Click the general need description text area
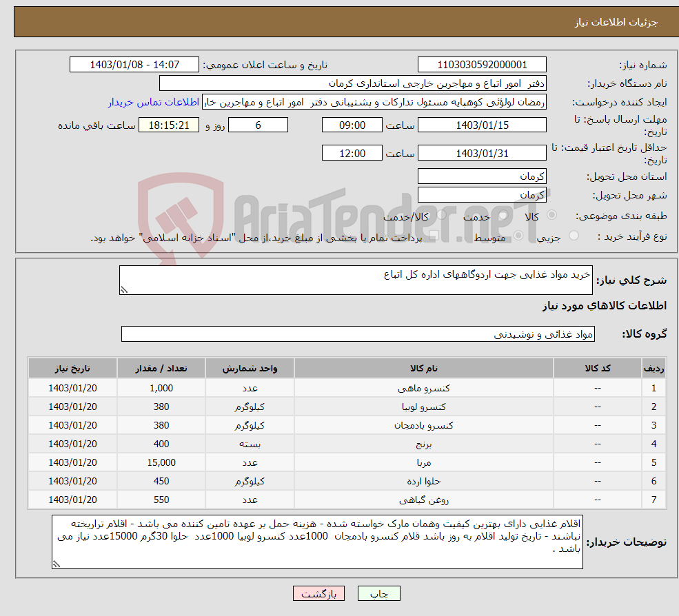The image size is (679, 616). [356, 280]
